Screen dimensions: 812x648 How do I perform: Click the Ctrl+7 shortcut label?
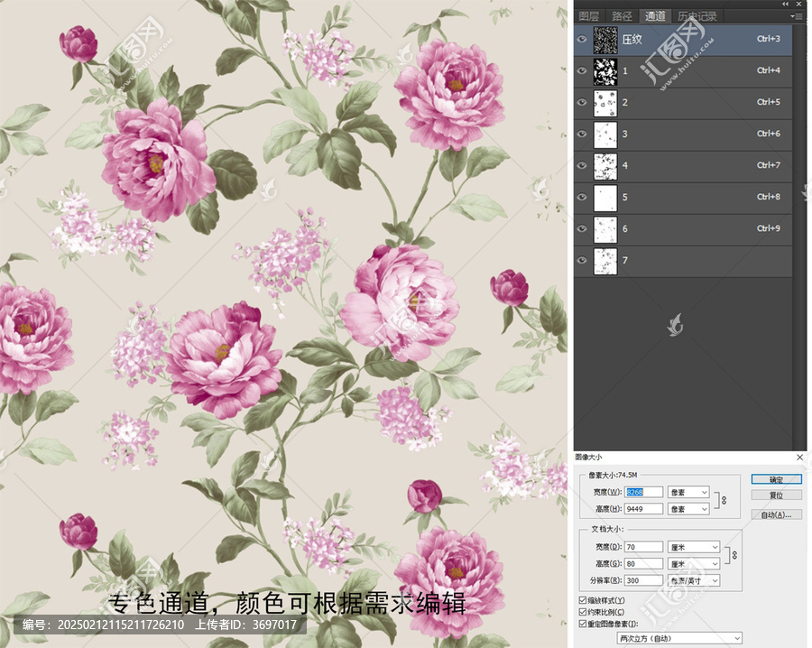(769, 165)
